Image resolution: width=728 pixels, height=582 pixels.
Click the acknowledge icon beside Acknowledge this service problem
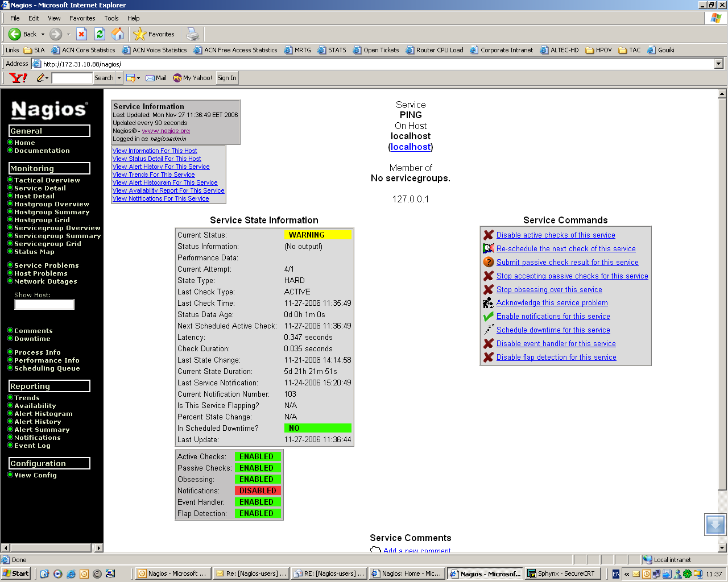click(x=488, y=303)
